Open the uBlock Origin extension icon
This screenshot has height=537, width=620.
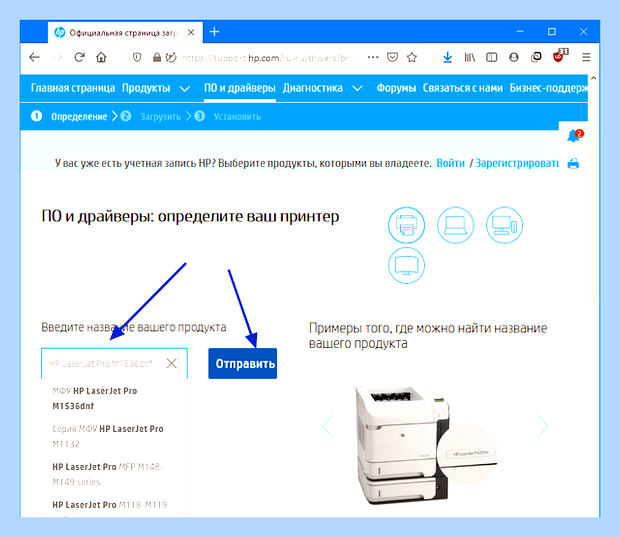pyautogui.click(x=559, y=57)
